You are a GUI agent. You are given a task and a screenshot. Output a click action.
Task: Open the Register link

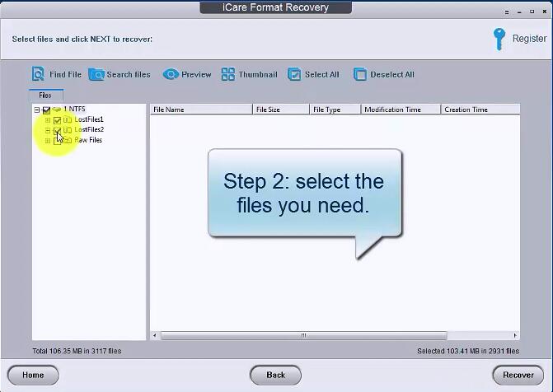529,39
